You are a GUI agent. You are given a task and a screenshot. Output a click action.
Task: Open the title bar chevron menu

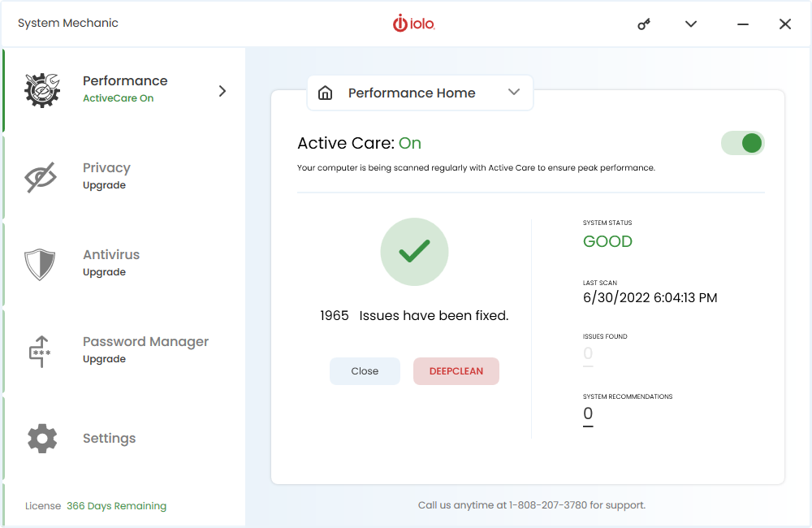(x=691, y=24)
